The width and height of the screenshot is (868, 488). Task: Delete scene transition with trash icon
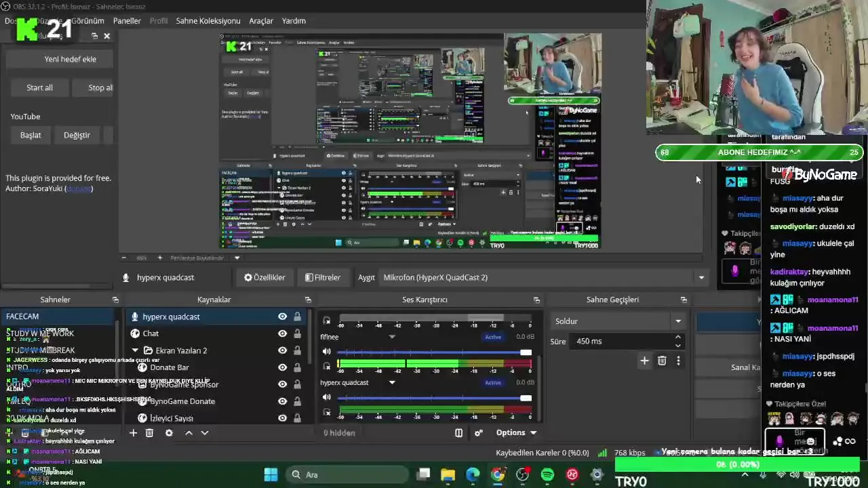[662, 361]
